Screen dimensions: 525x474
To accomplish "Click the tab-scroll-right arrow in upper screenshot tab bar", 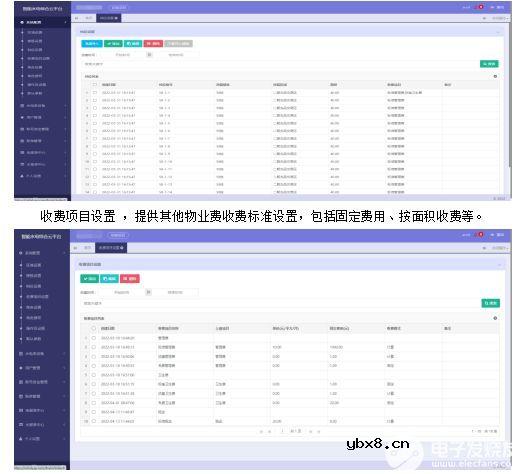I will tap(484, 18).
